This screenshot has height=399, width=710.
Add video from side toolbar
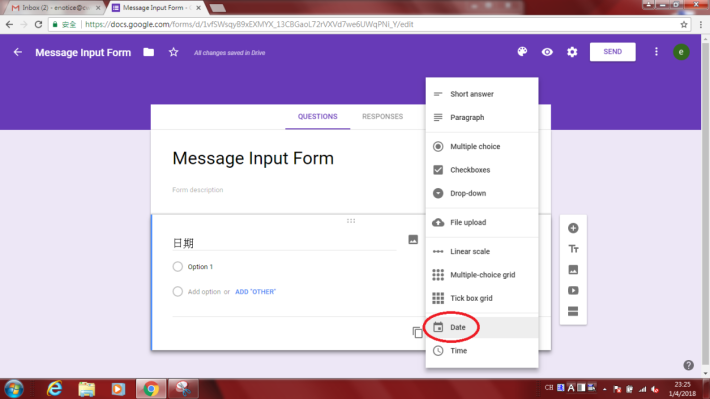[573, 290]
